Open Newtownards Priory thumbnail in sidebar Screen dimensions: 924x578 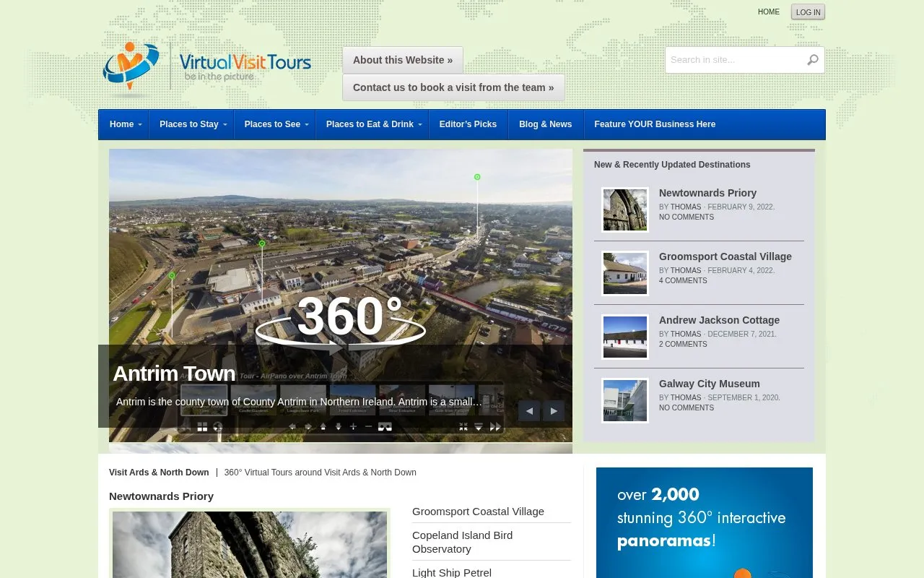pos(625,210)
